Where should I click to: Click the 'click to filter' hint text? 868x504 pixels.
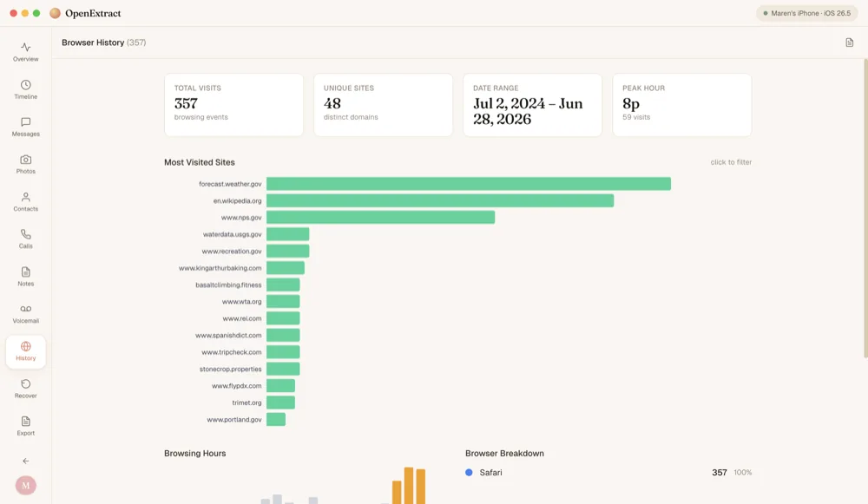pyautogui.click(x=731, y=162)
